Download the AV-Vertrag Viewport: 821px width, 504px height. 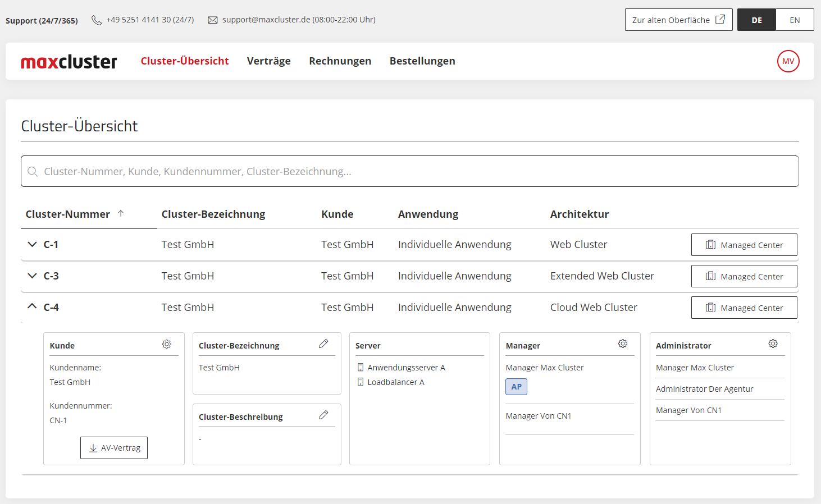(114, 448)
